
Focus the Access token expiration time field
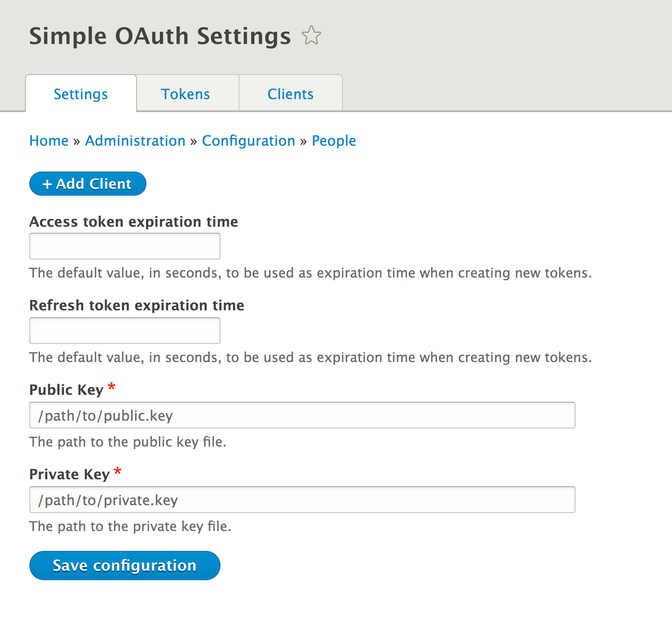tap(125, 246)
